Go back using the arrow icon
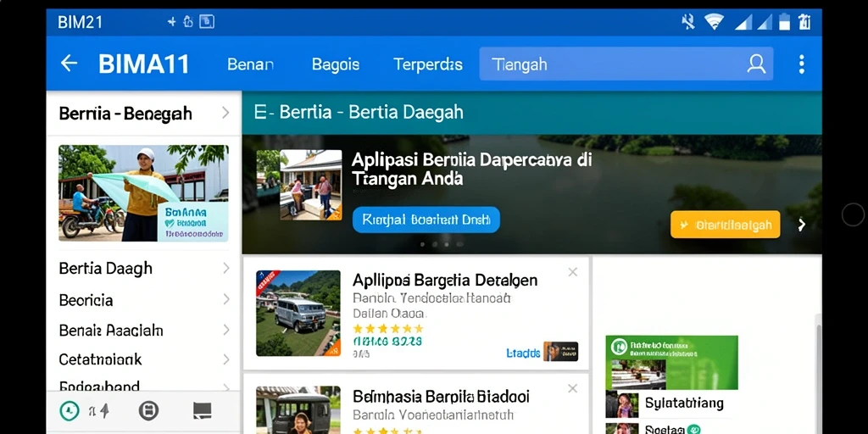The image size is (868, 434). [x=69, y=63]
